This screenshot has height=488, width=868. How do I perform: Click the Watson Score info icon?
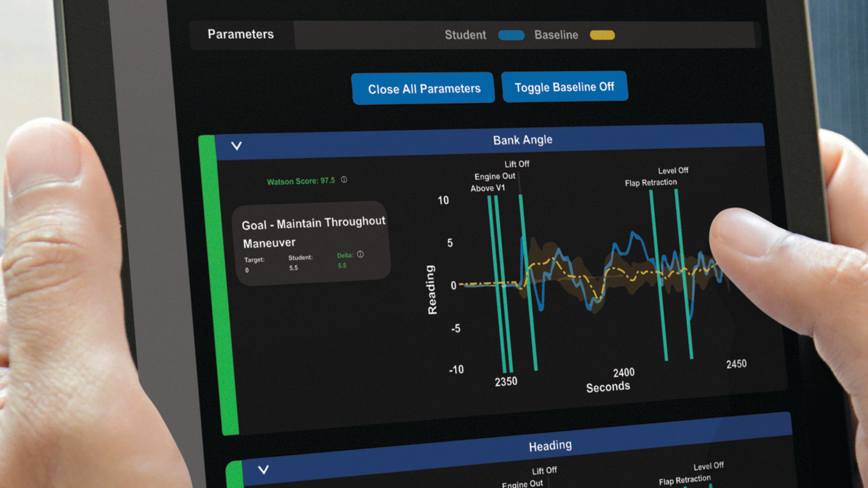pos(344,180)
